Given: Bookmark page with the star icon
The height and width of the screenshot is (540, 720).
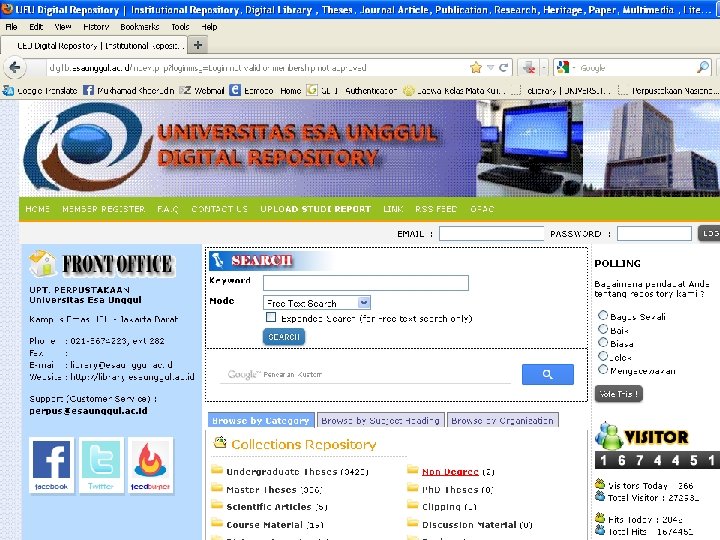Looking at the screenshot, I should (x=476, y=68).
